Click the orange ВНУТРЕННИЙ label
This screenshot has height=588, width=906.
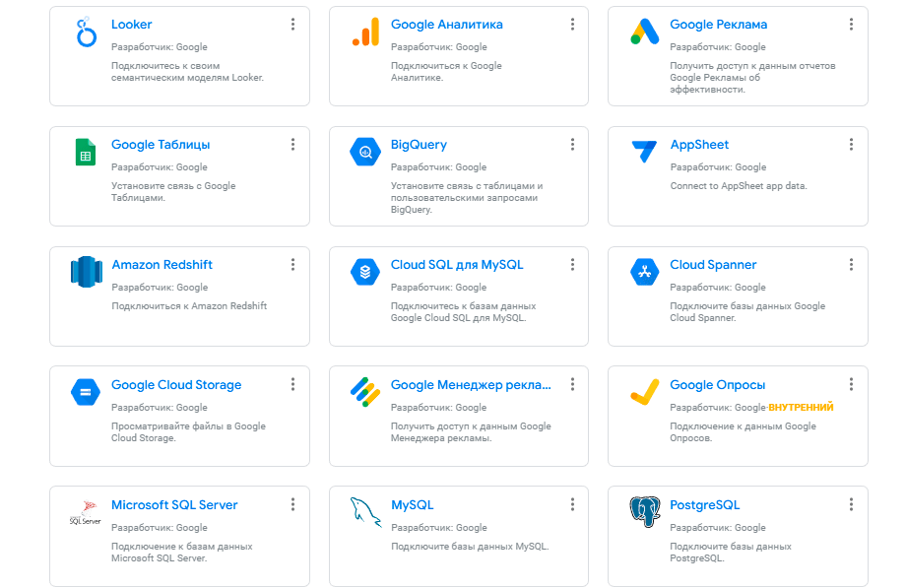(x=801, y=407)
